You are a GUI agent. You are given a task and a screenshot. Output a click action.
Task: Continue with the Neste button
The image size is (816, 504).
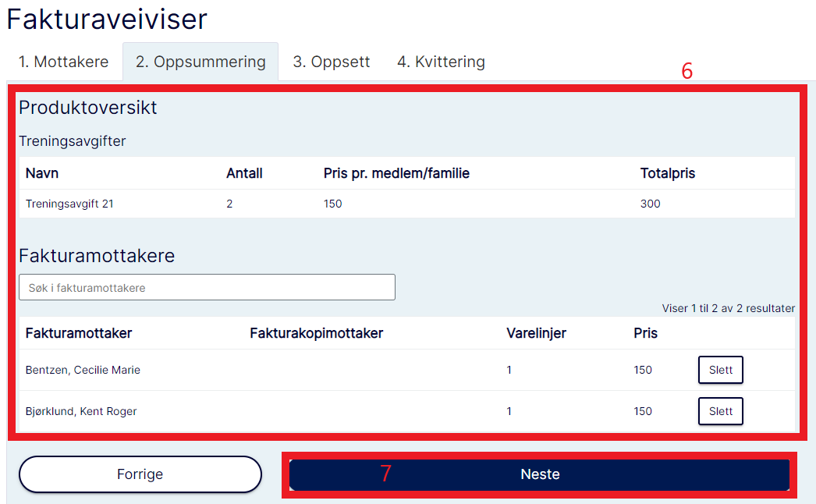[540, 474]
